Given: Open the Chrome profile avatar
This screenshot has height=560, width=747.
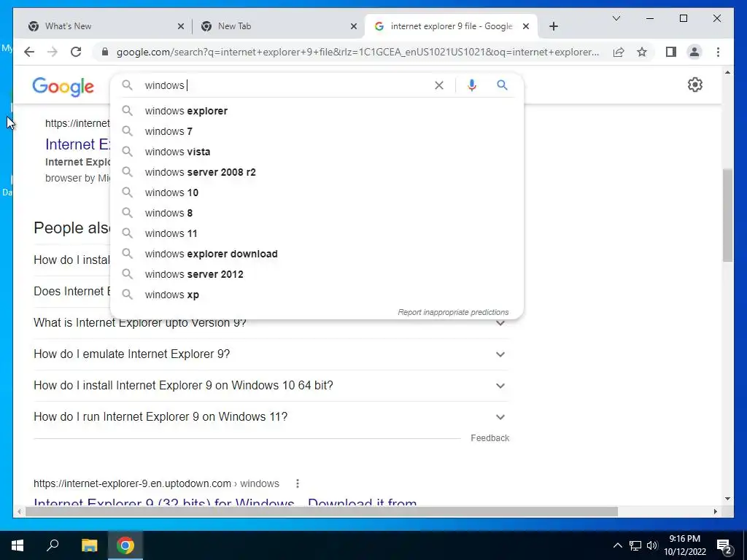Looking at the screenshot, I should pos(694,52).
